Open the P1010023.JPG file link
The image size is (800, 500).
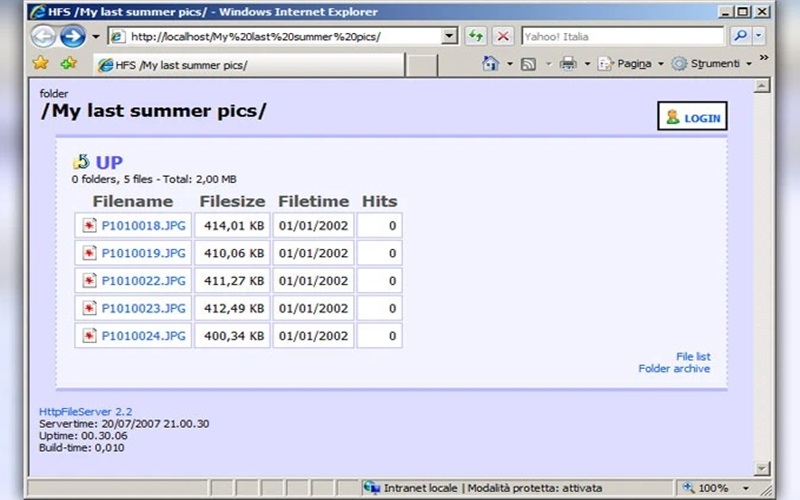click(x=143, y=308)
